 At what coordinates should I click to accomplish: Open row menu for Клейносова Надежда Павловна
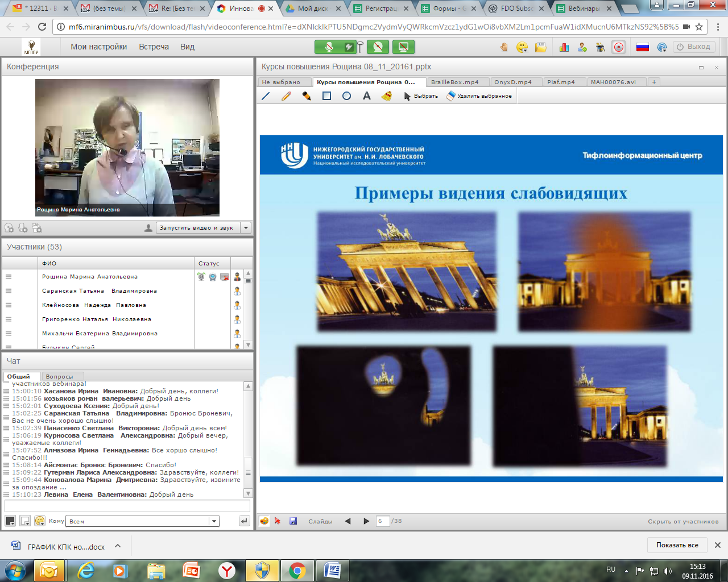[x=9, y=305]
